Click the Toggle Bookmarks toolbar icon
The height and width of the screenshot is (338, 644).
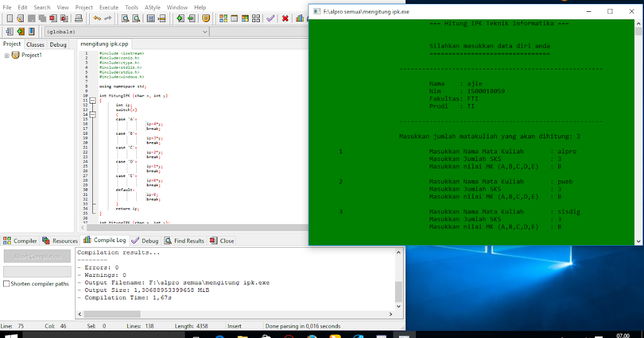20,32
